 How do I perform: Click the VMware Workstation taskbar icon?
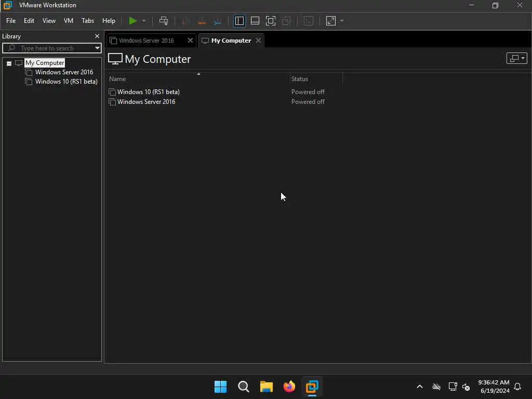tap(312, 387)
